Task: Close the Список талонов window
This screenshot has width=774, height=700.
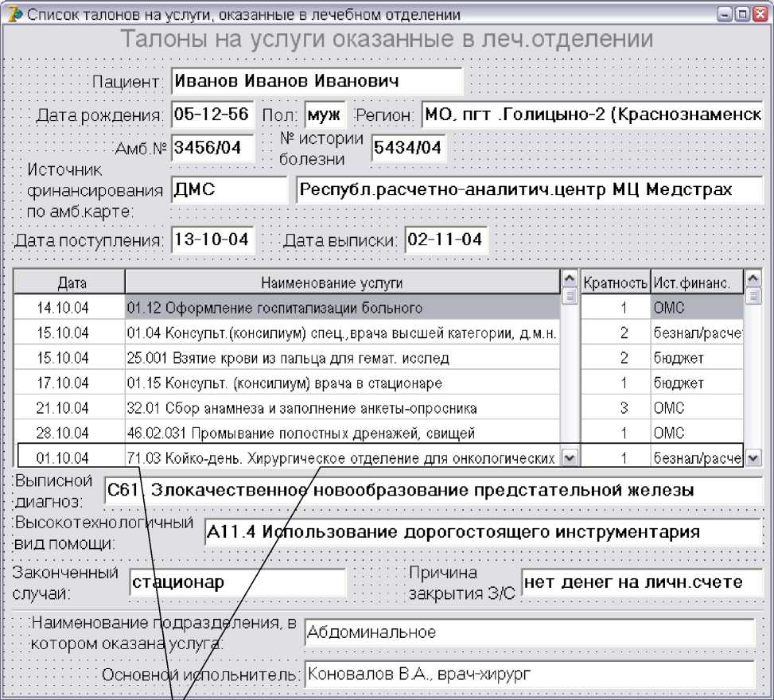Action: 759,14
